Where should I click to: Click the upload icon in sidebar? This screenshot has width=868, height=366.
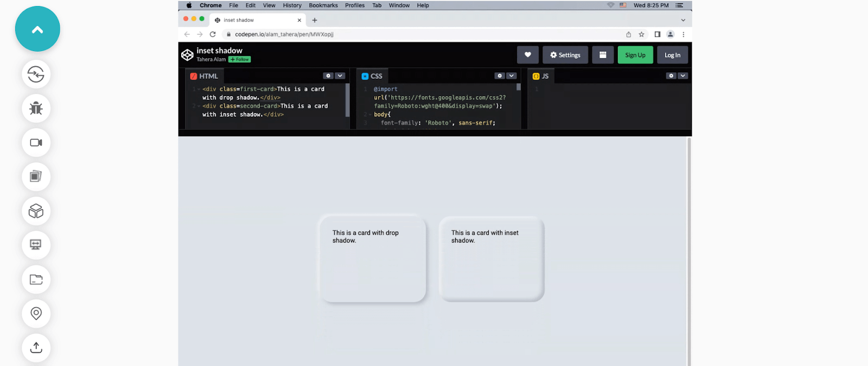pyautogui.click(x=36, y=348)
